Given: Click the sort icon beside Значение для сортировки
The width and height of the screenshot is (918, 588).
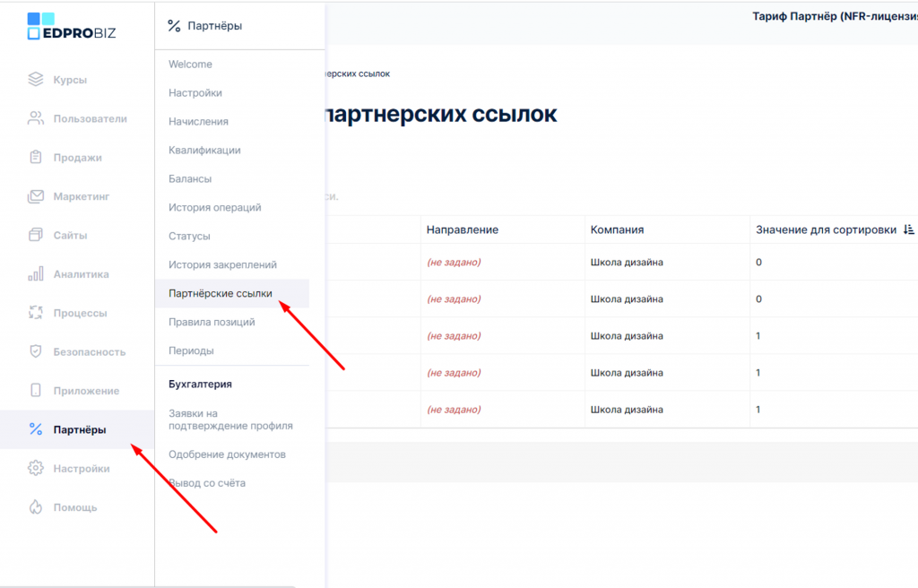Looking at the screenshot, I should tap(908, 229).
